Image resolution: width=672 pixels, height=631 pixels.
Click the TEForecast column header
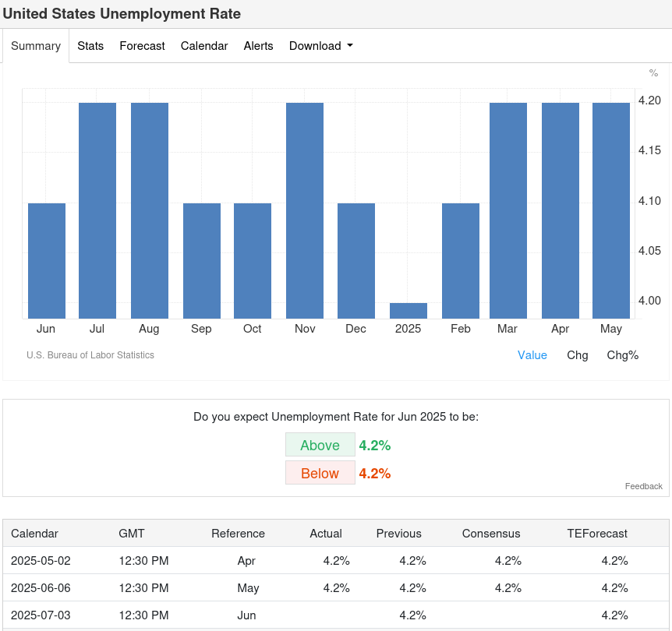[597, 534]
